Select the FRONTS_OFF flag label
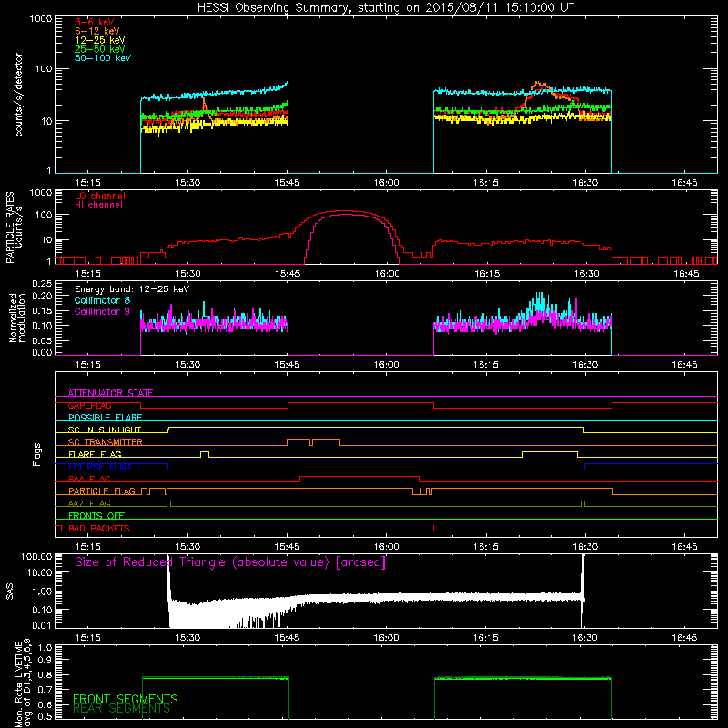The width and height of the screenshot is (728, 728). click(96, 515)
